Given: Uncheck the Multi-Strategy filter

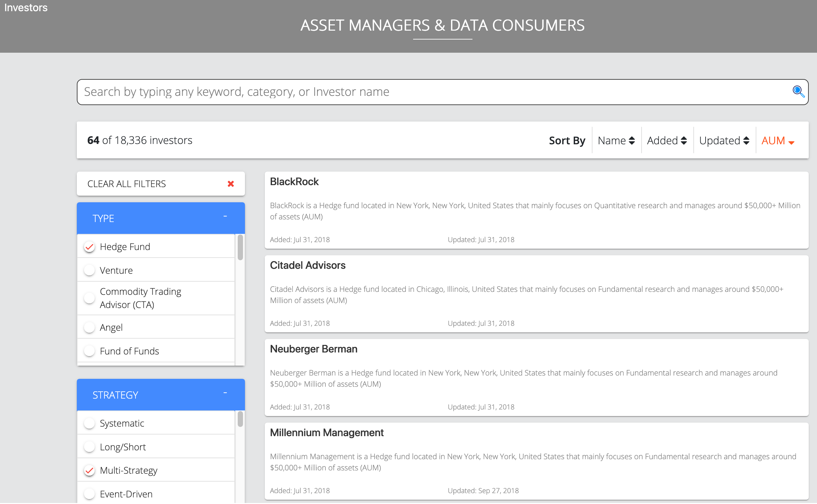Looking at the screenshot, I should click(89, 471).
